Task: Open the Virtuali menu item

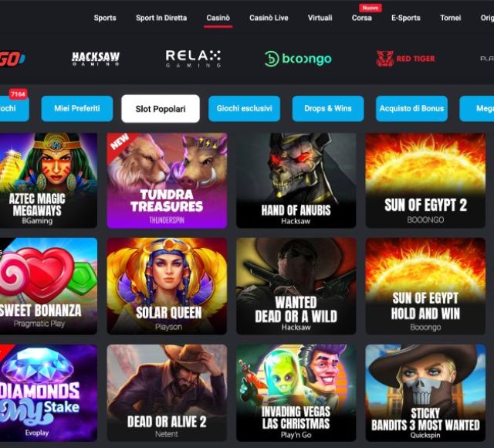Action: 320,18
